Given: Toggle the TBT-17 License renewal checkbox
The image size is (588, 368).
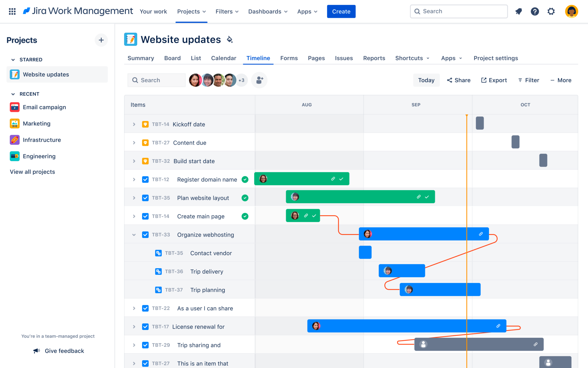Looking at the screenshot, I should click(145, 327).
